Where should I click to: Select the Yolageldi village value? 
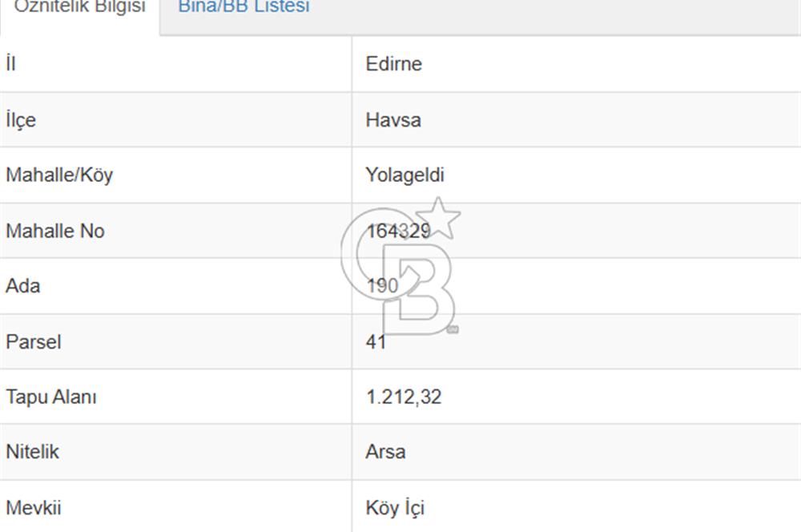[x=406, y=175]
